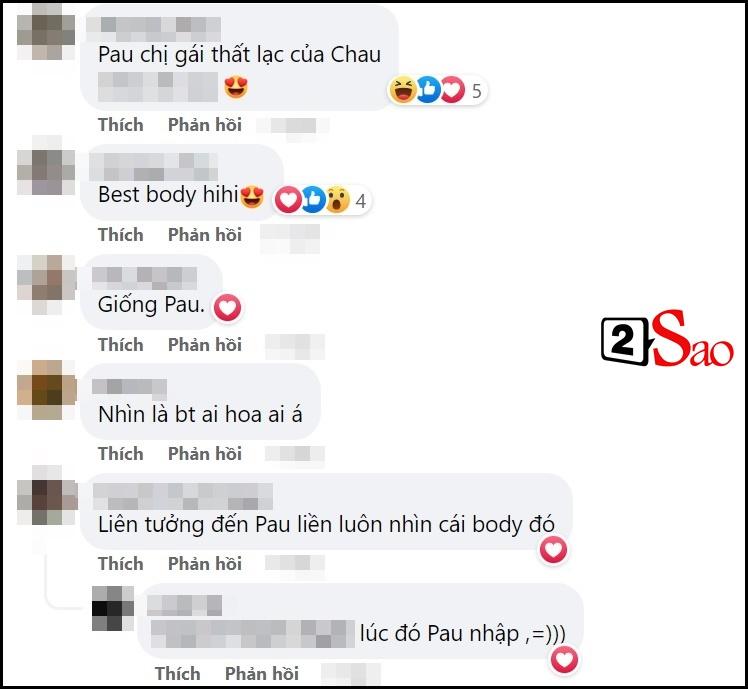Click reaction icons on 'Pau chị gái' comment

[x=438, y=90]
